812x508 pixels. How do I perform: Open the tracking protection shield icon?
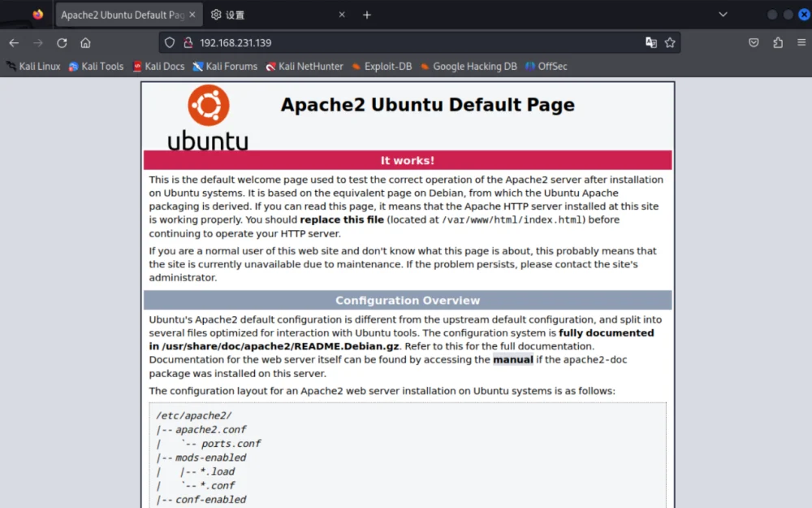point(170,43)
